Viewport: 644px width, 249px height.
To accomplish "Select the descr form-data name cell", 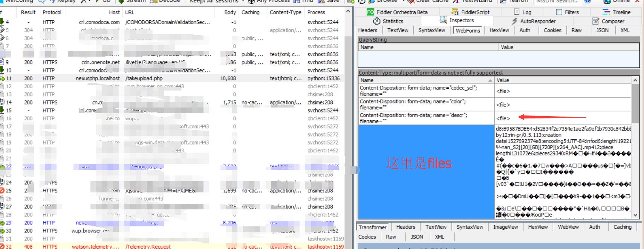I will click(x=426, y=118).
